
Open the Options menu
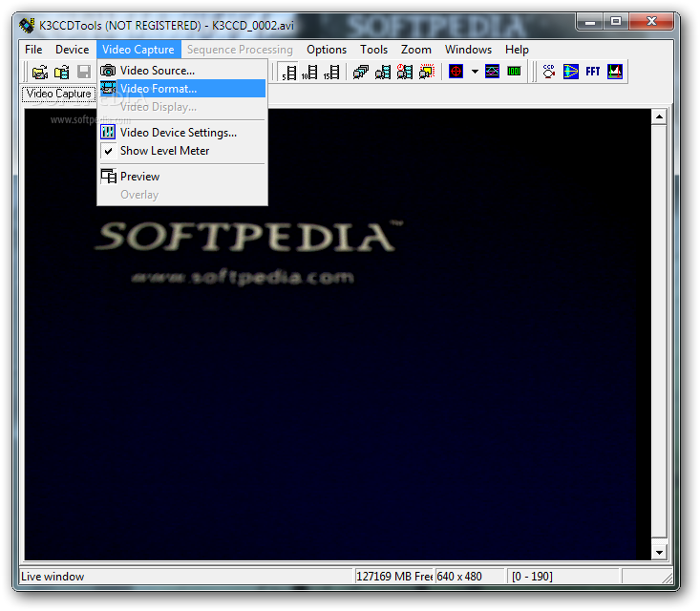[327, 50]
